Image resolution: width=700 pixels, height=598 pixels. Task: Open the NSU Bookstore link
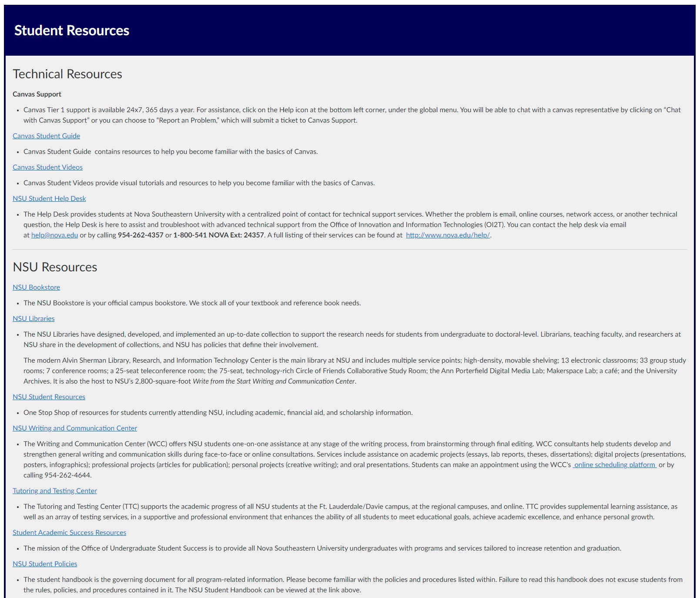click(36, 287)
